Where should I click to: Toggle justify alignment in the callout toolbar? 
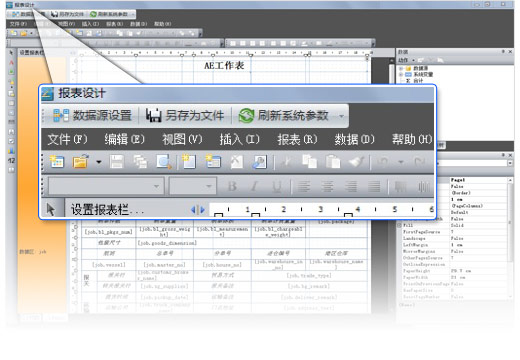click(x=374, y=186)
